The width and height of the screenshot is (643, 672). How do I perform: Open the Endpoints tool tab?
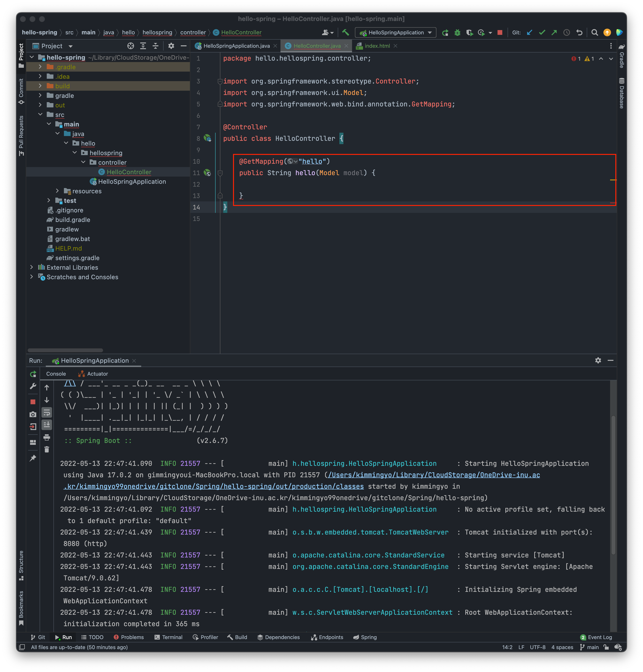[x=327, y=637]
